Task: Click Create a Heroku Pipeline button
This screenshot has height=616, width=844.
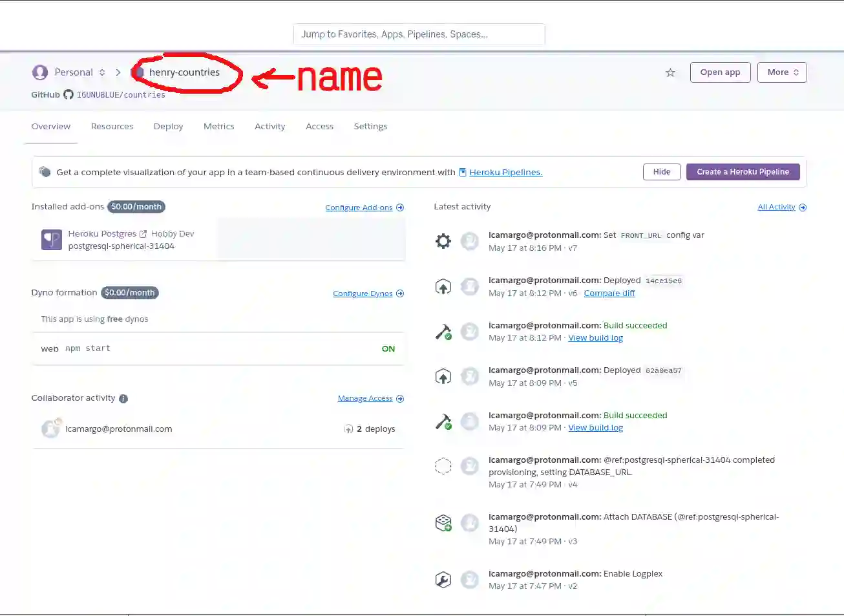Action: coord(743,172)
